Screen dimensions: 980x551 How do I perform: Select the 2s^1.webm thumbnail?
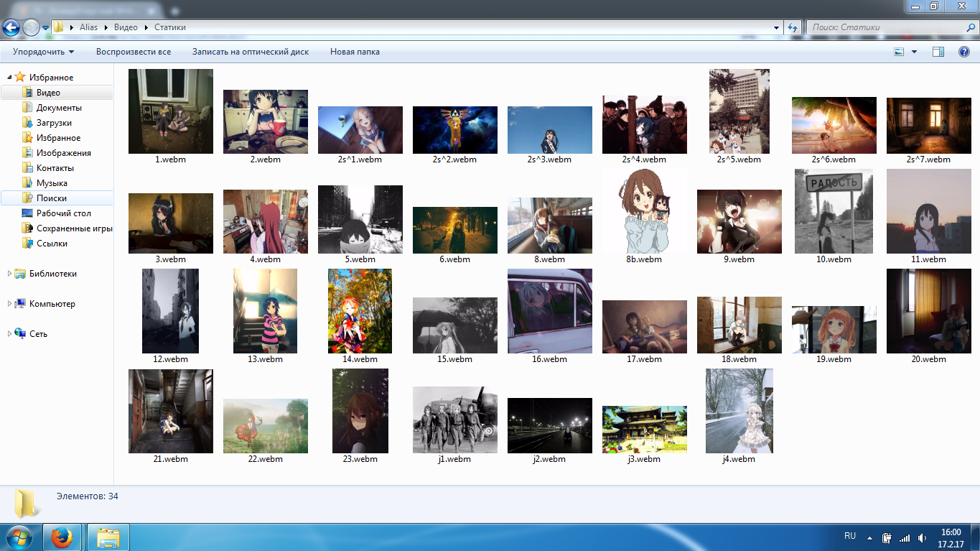(x=360, y=130)
